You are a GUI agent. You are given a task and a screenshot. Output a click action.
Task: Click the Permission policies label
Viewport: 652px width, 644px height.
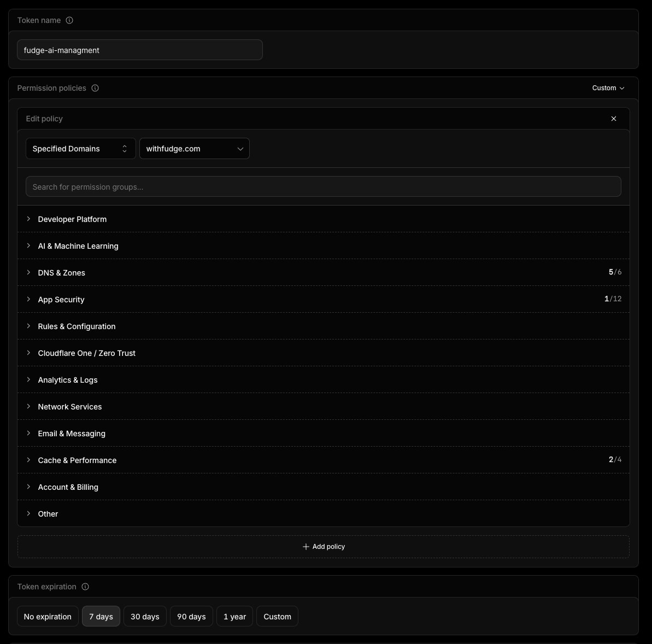(x=51, y=88)
